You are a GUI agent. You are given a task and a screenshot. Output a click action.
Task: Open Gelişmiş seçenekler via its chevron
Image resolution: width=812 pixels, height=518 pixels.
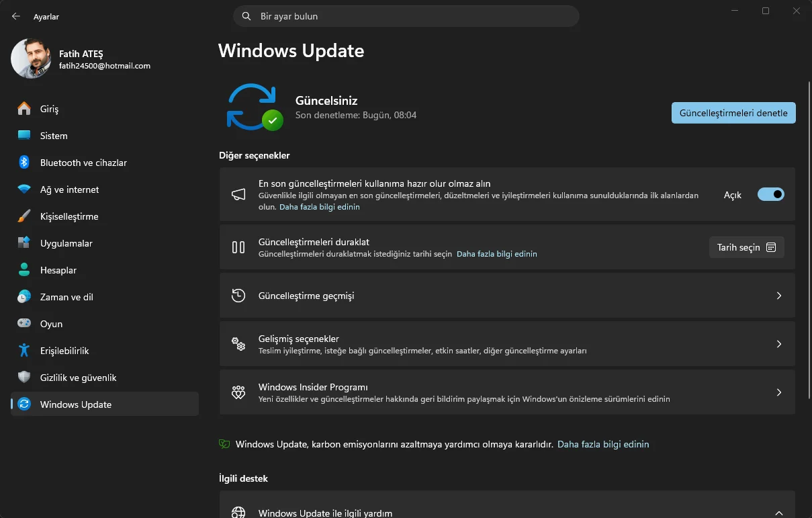779,344
